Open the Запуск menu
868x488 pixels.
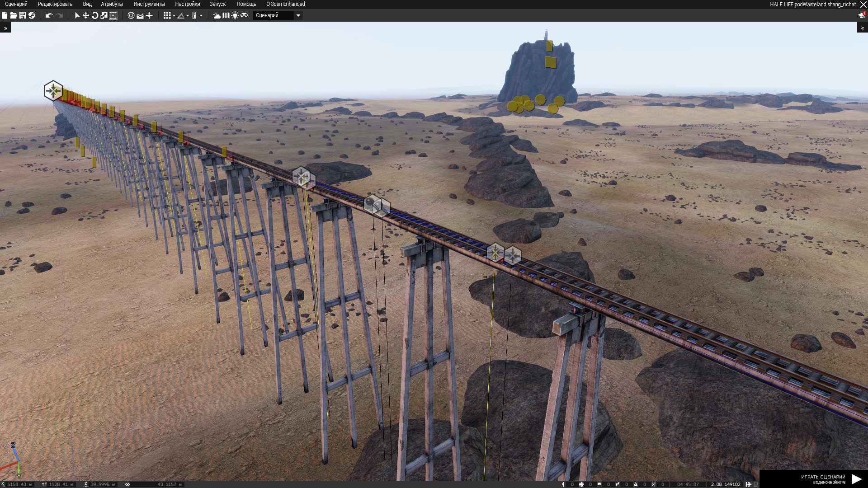[217, 4]
